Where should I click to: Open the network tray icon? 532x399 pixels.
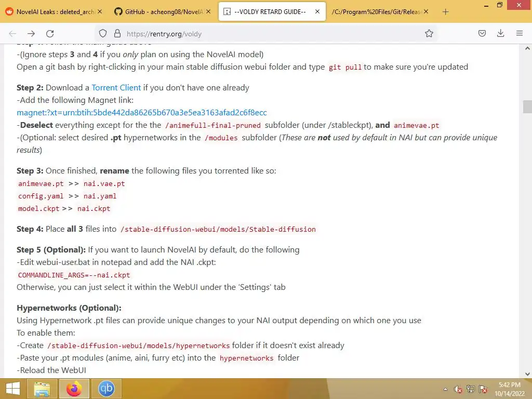[471, 389]
